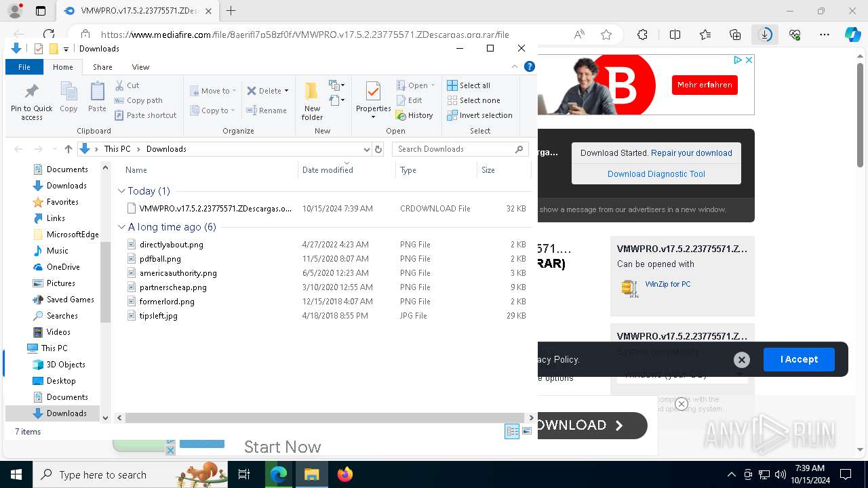Switch to Large icons view layout
The width and height of the screenshot is (868, 488).
click(526, 431)
